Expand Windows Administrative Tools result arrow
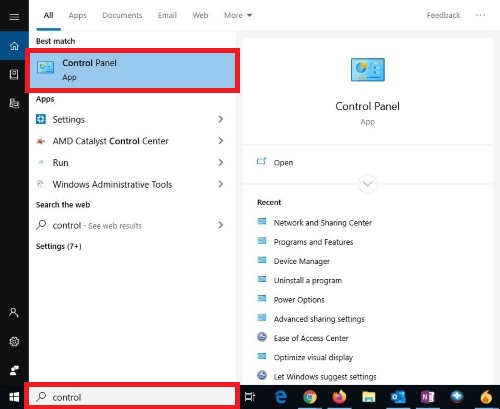The image size is (500, 409). tap(220, 184)
